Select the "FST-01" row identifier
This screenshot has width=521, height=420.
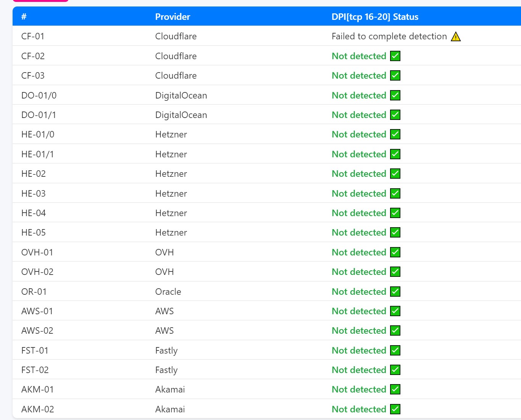[35, 351]
